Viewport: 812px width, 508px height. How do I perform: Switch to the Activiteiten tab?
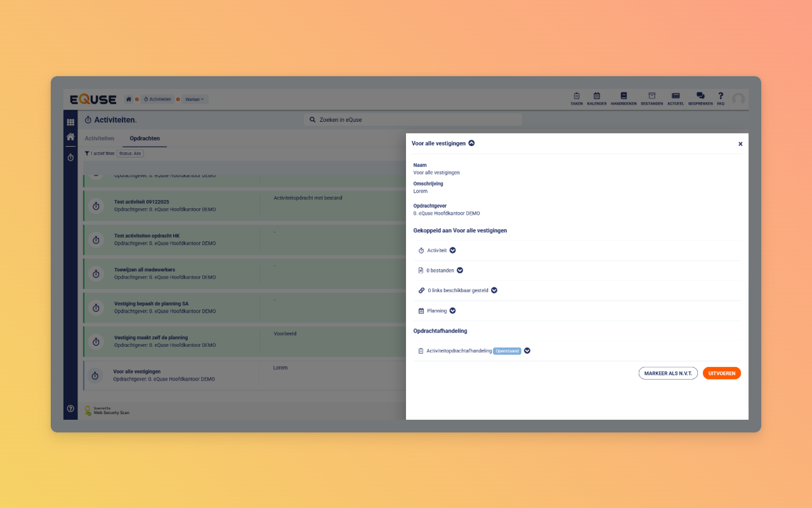pos(100,138)
